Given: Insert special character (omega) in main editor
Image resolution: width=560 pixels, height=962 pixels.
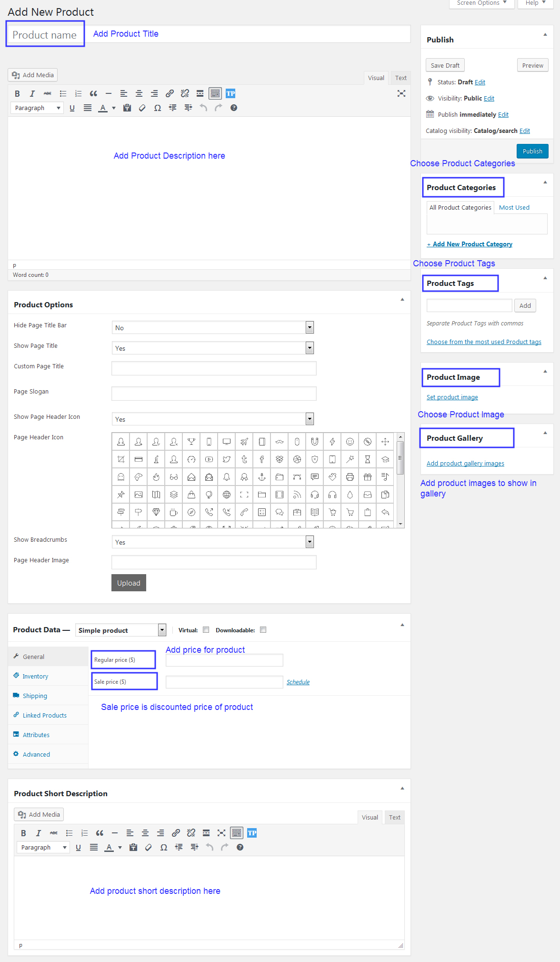Looking at the screenshot, I should pyautogui.click(x=158, y=108).
